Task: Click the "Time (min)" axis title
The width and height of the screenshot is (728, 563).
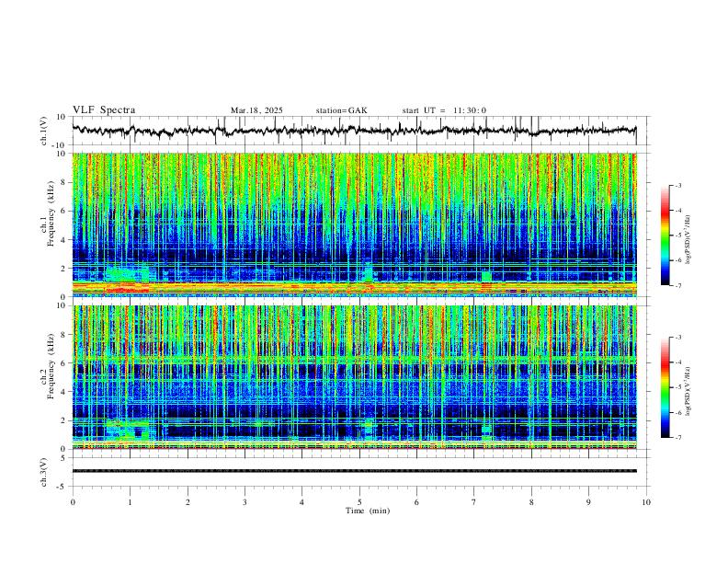Action: (368, 511)
